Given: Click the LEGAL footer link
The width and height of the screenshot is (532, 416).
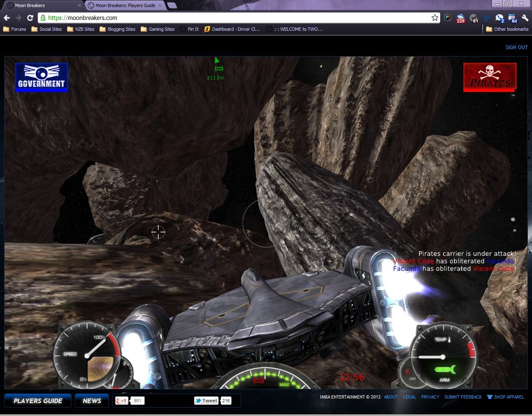Looking at the screenshot, I should point(409,397).
